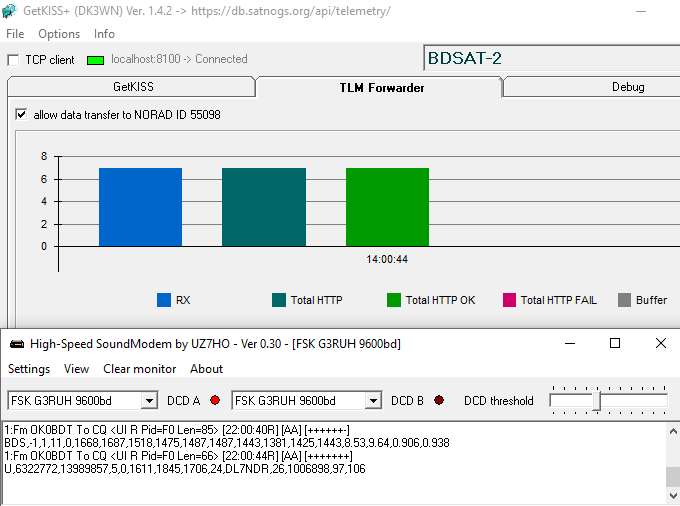Click the BDSAT-2 satellite name field
The image size is (680, 506).
[552, 58]
